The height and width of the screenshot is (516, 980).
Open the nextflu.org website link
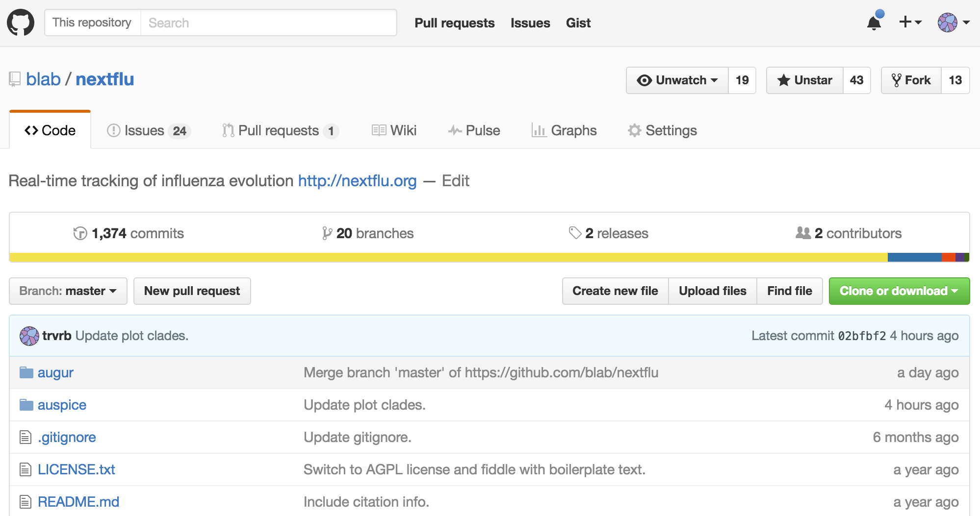click(357, 181)
